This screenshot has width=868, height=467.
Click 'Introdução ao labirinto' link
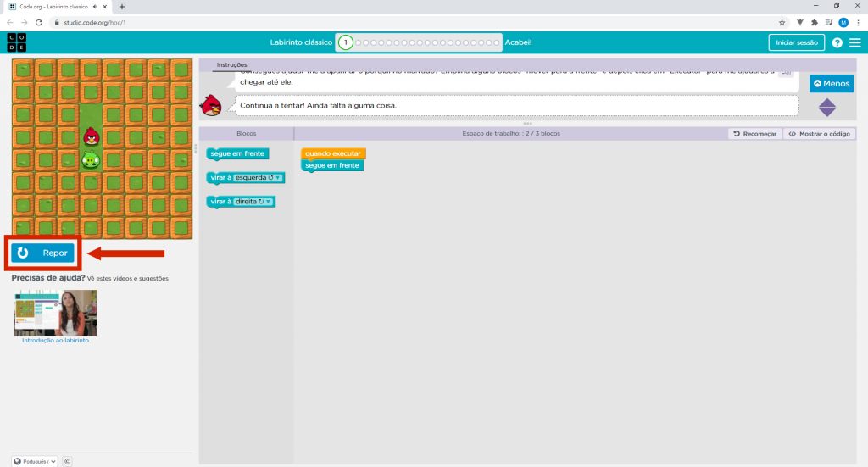55,340
